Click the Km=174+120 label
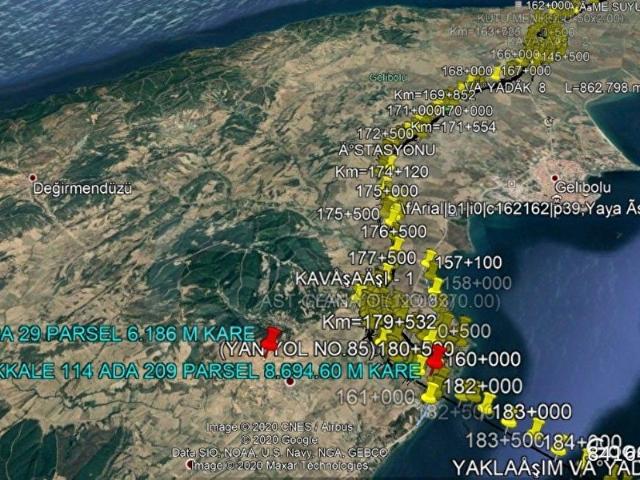 click(x=382, y=172)
